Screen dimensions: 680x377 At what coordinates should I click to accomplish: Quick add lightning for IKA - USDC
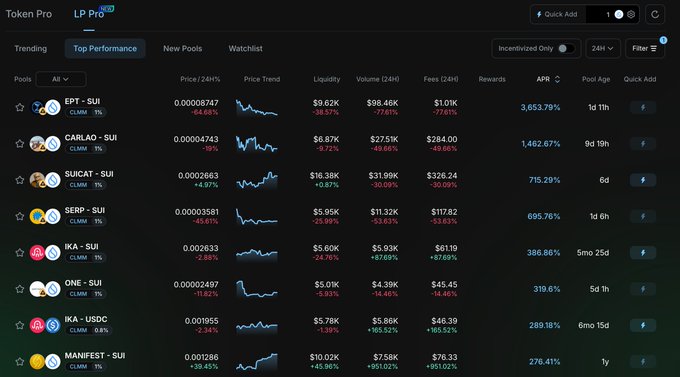tap(643, 325)
